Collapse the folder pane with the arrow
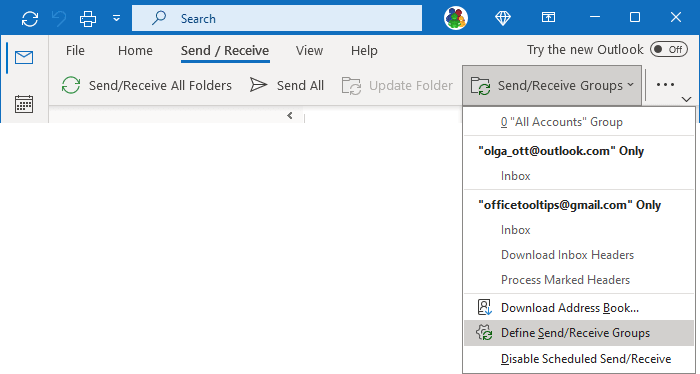Viewport: 700px width, 374px height. (290, 116)
